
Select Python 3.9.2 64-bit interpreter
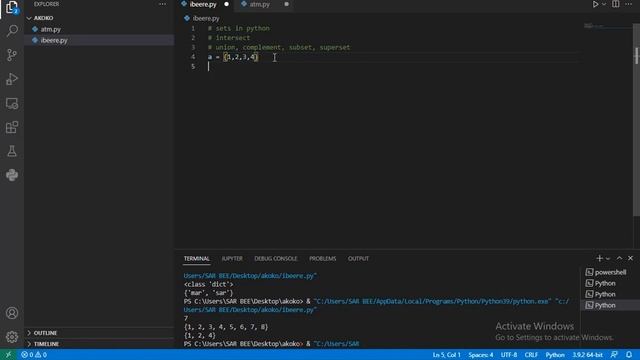click(x=587, y=355)
